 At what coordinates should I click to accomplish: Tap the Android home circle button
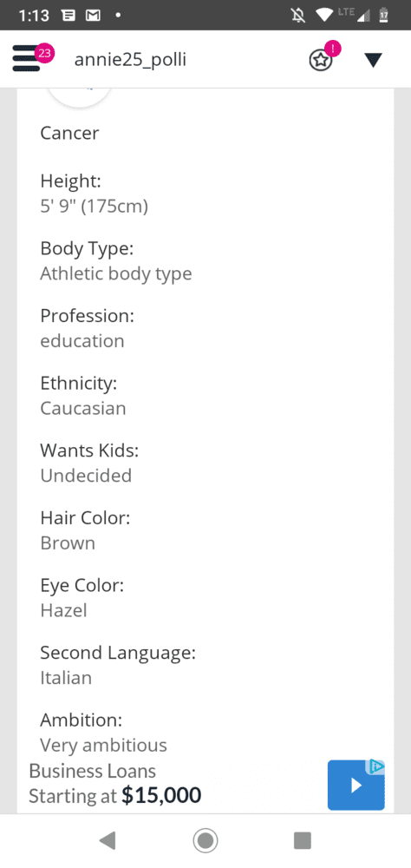point(205,841)
